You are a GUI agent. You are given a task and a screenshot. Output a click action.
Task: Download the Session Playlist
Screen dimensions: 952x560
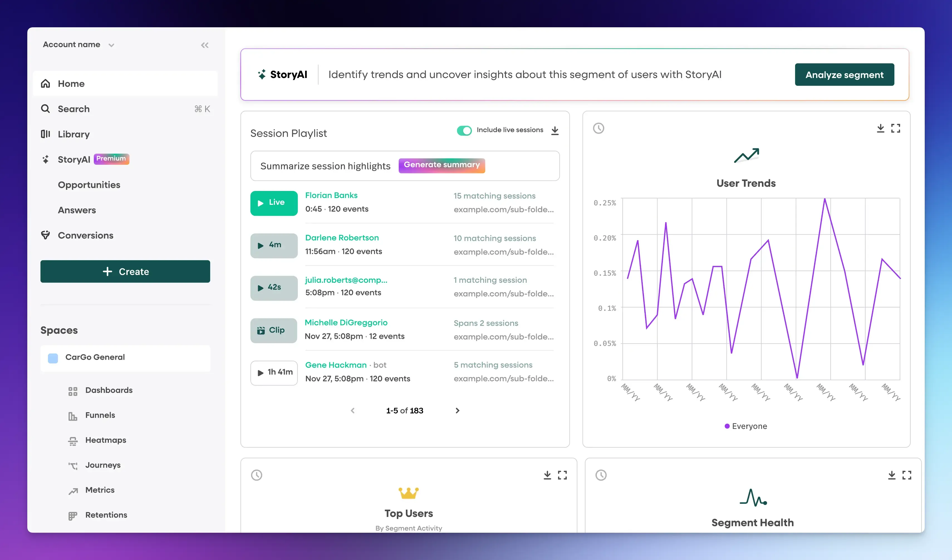pos(554,131)
